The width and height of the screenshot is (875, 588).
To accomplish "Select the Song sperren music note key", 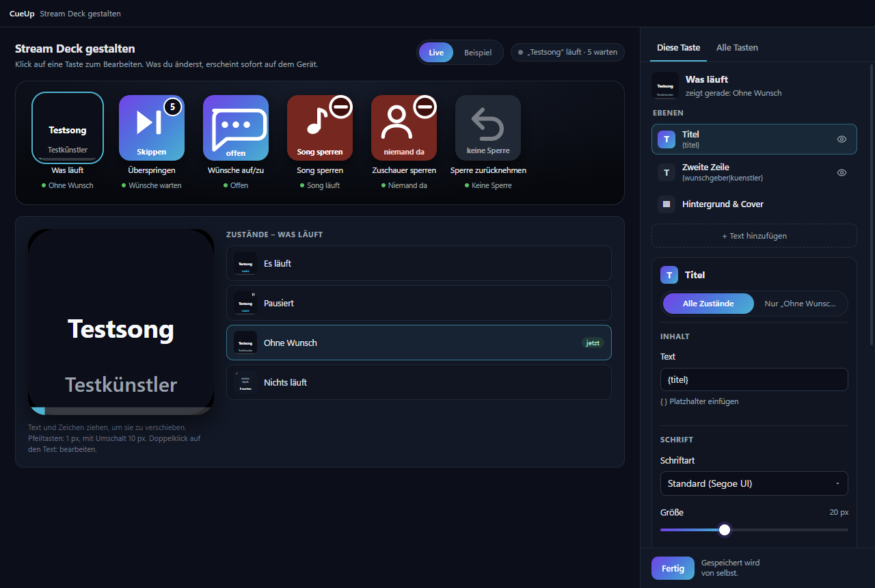I will [320, 128].
